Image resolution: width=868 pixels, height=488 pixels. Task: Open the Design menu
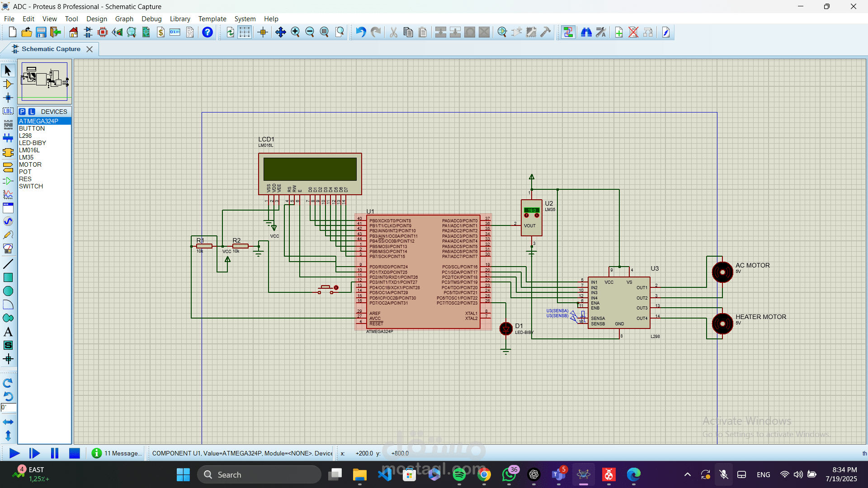pos(96,19)
